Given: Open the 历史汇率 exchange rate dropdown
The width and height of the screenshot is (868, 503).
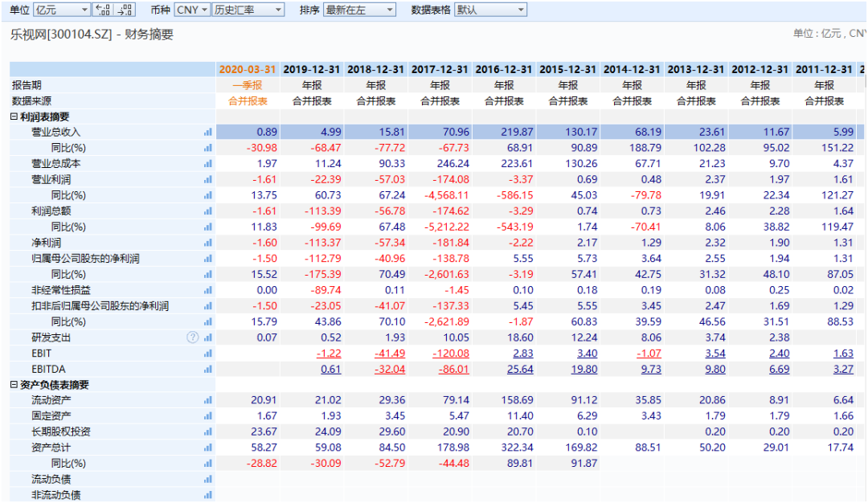Looking at the screenshot, I should coord(248,10).
